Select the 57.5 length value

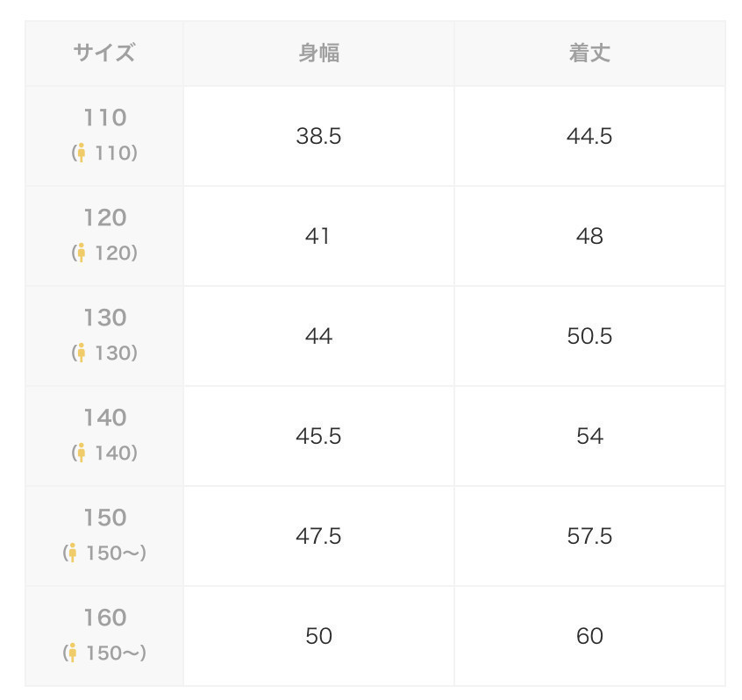pyautogui.click(x=589, y=536)
